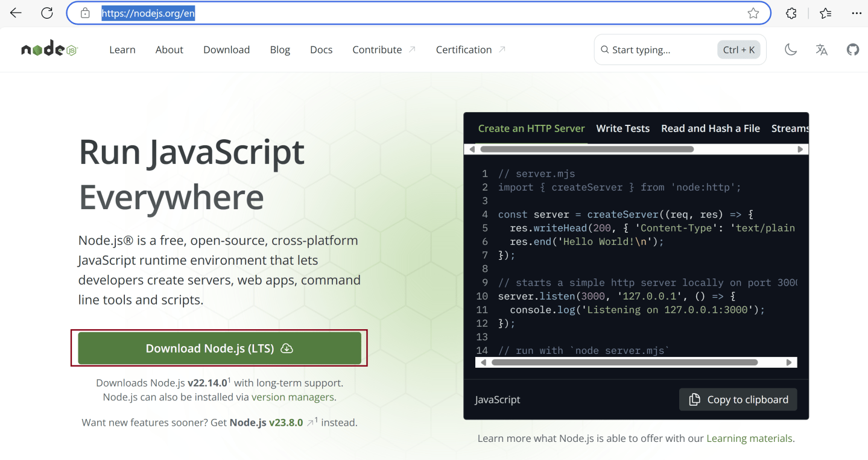Click the language translation icon
Screen dimensions: 868x460
click(822, 49)
